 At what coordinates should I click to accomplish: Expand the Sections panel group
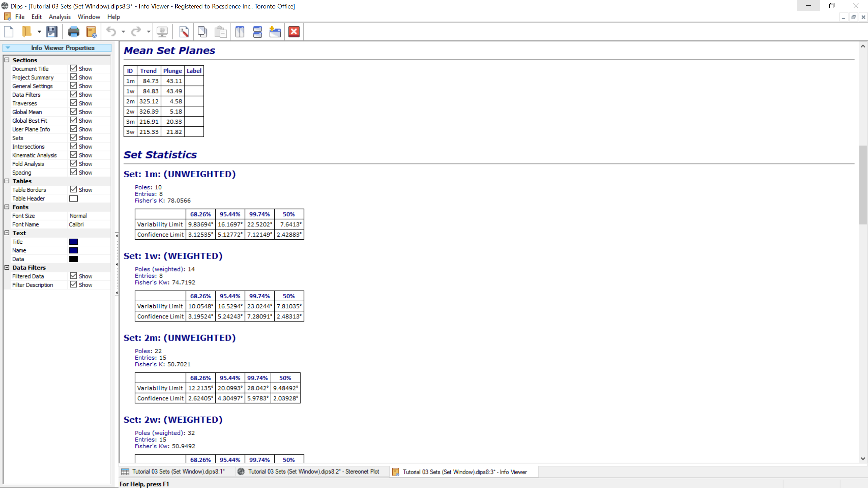click(6, 60)
